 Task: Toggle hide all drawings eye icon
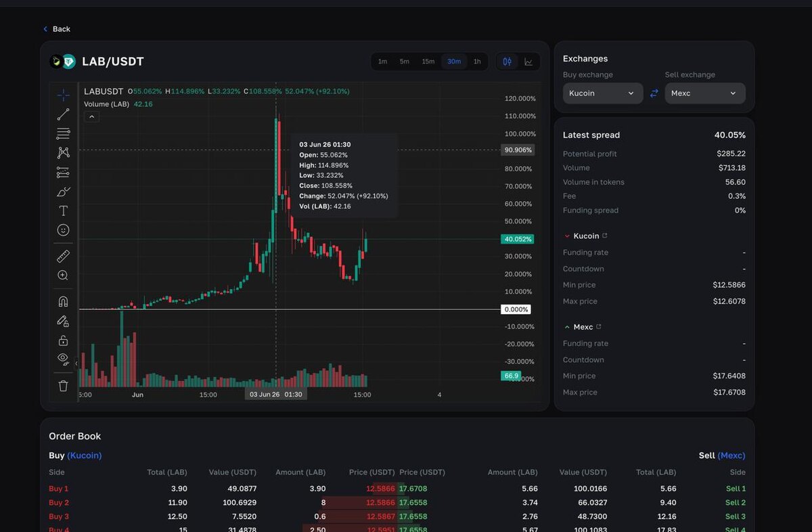(x=63, y=359)
